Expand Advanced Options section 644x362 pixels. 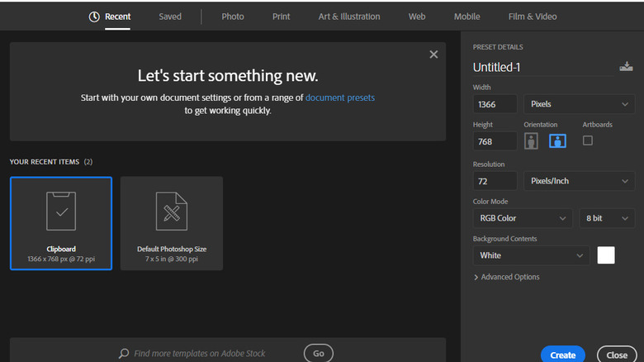[x=506, y=277]
